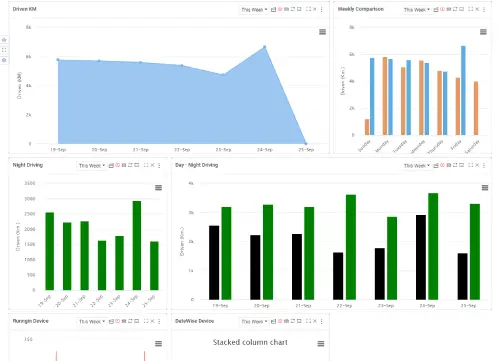Click the bottom round icon in left side strip
This screenshot has height=361, width=500.
click(x=4, y=60)
